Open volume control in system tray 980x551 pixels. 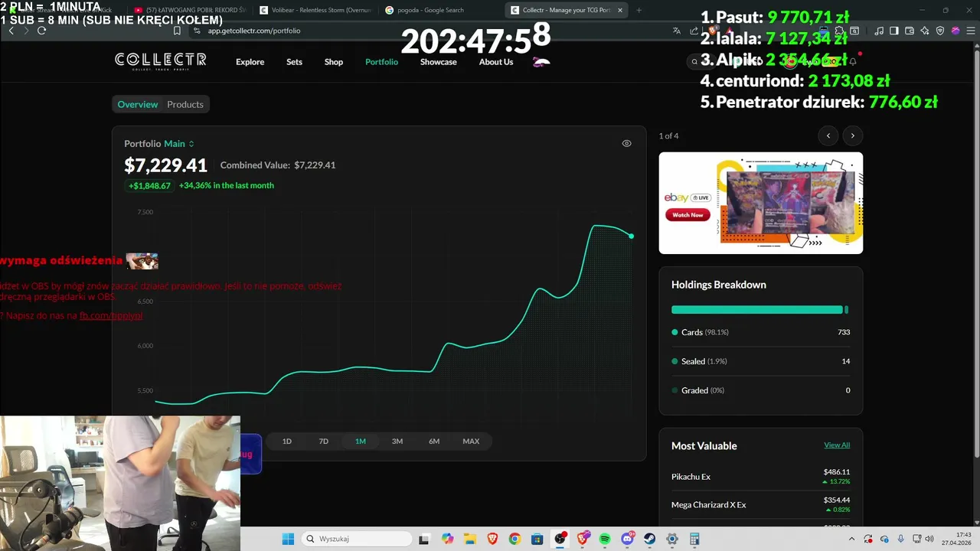929,539
